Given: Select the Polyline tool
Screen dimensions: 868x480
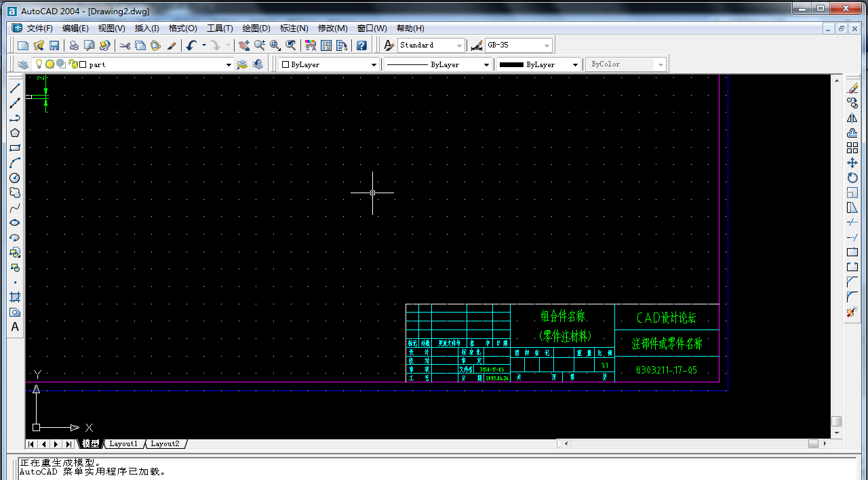Looking at the screenshot, I should pyautogui.click(x=15, y=118).
